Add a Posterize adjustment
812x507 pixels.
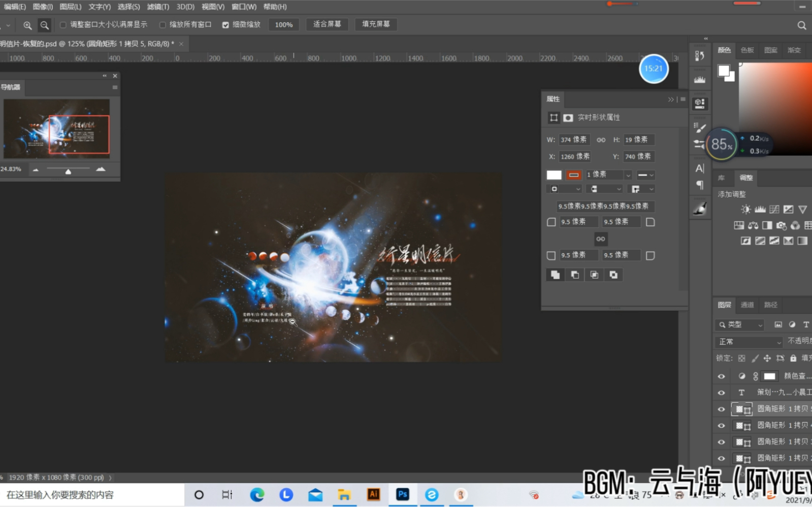[760, 241]
